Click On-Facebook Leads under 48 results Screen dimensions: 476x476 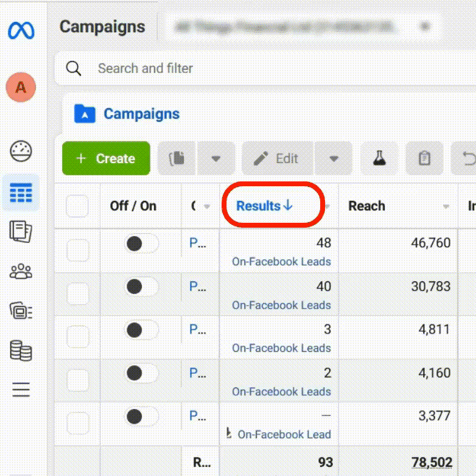(281, 262)
